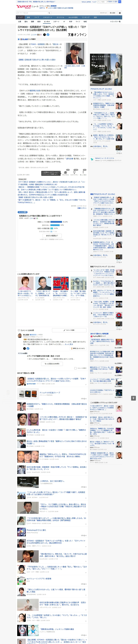138x644 pixels.
Task: Click the コメントを書く button
Action: pos(69,330)
